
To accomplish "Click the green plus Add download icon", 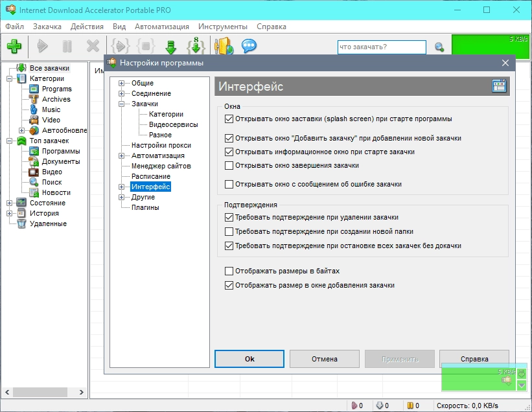I will tap(14, 46).
